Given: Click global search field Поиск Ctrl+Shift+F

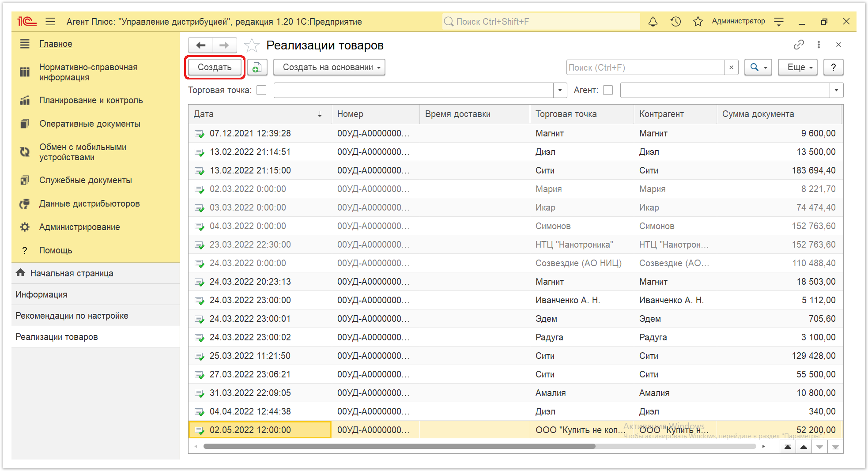Looking at the screenshot, I should 541,21.
